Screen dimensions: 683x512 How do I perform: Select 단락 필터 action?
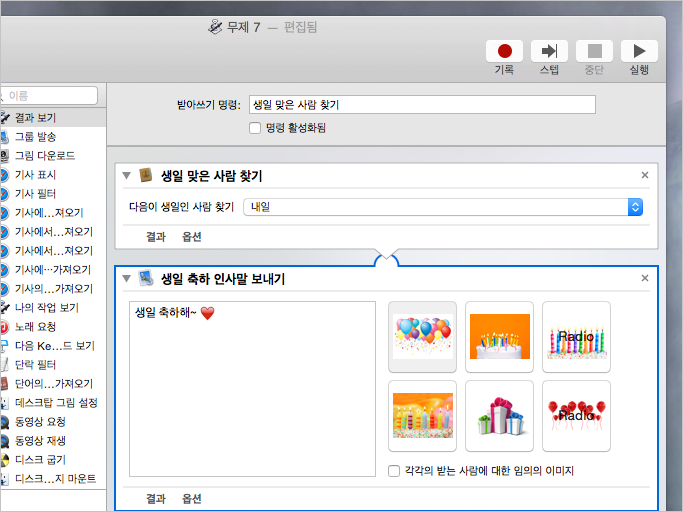[x=53, y=365]
